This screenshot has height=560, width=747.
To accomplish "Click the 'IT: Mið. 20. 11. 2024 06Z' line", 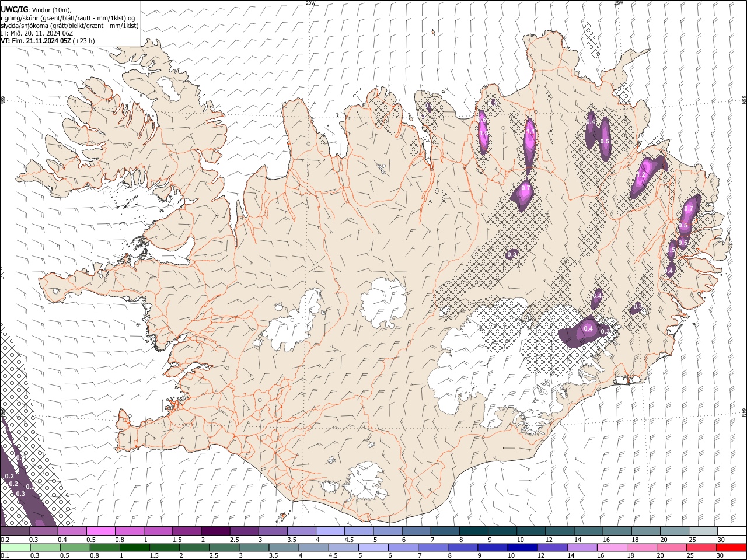I will click(x=37, y=33).
